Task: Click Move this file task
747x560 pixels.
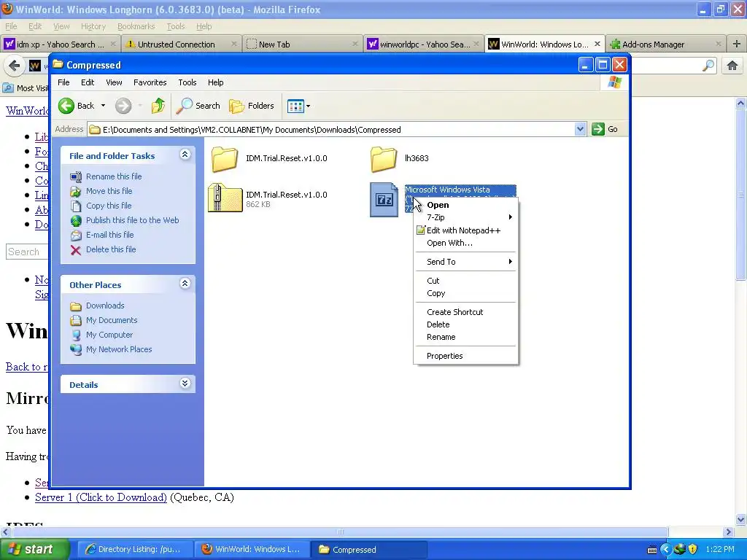Action: (x=109, y=191)
